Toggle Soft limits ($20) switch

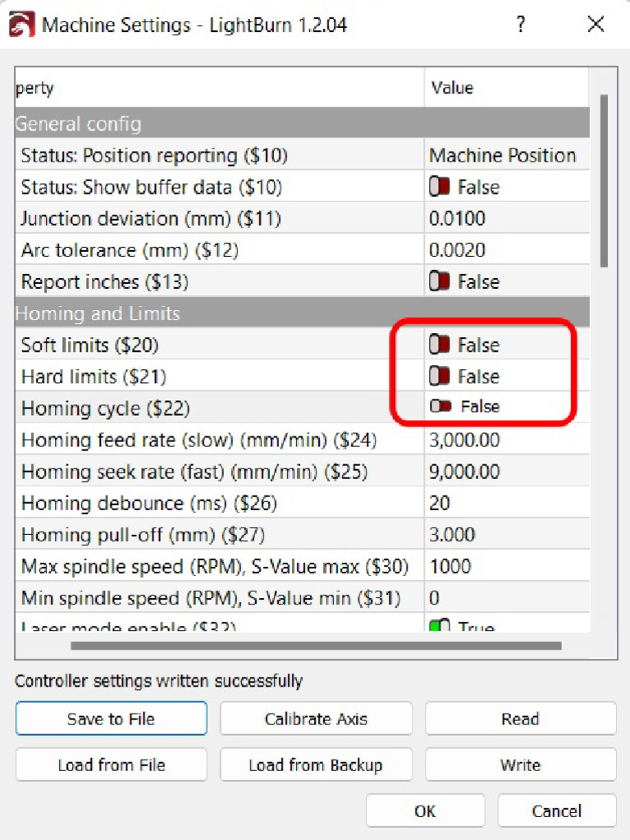[440, 345]
